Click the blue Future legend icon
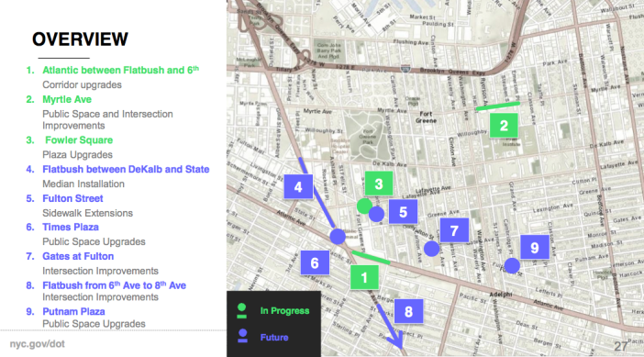This screenshot has width=644, height=357. click(x=243, y=336)
